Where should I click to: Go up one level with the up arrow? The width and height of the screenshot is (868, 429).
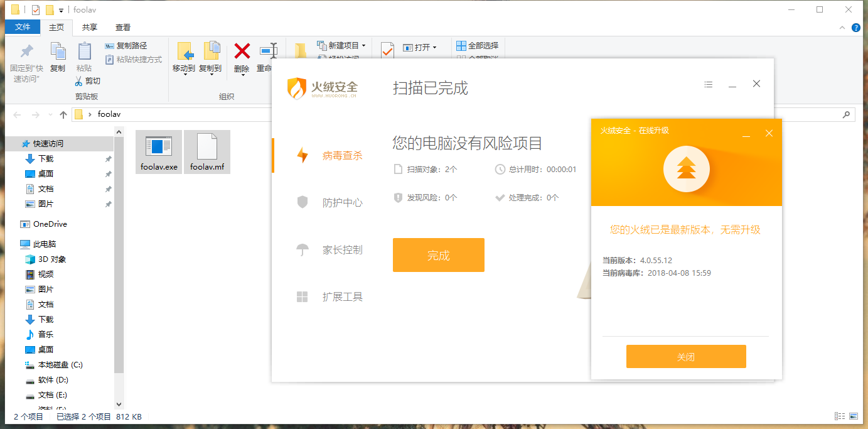click(x=63, y=115)
